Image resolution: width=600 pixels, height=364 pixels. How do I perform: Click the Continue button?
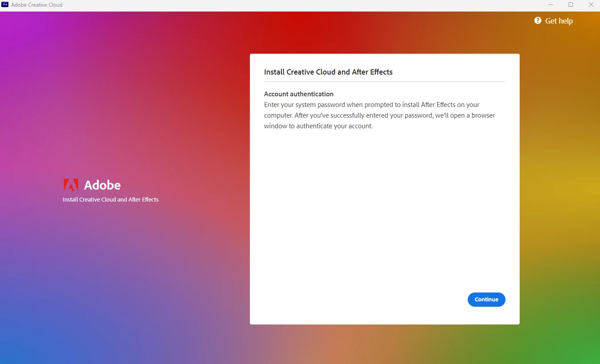[x=486, y=300]
